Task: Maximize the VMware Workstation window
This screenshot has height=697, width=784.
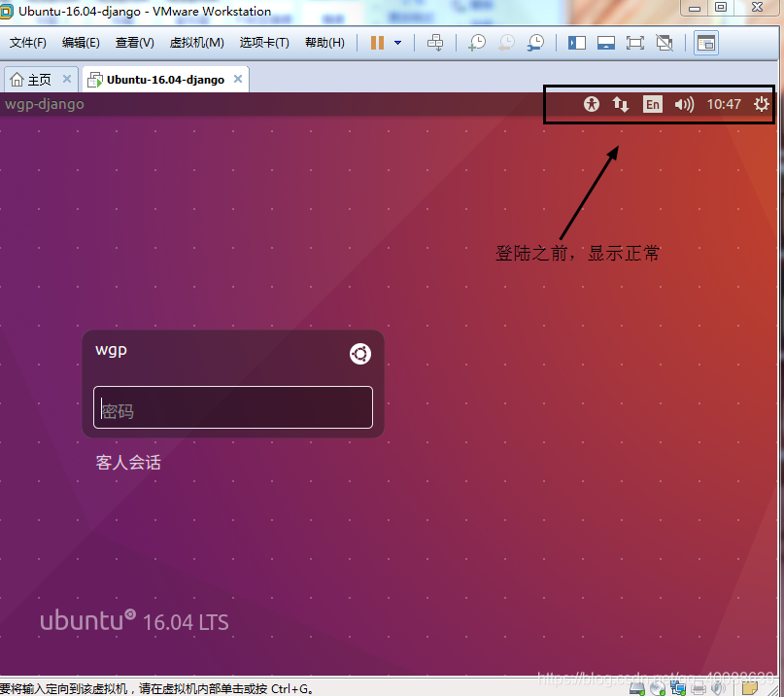Action: 721,8
